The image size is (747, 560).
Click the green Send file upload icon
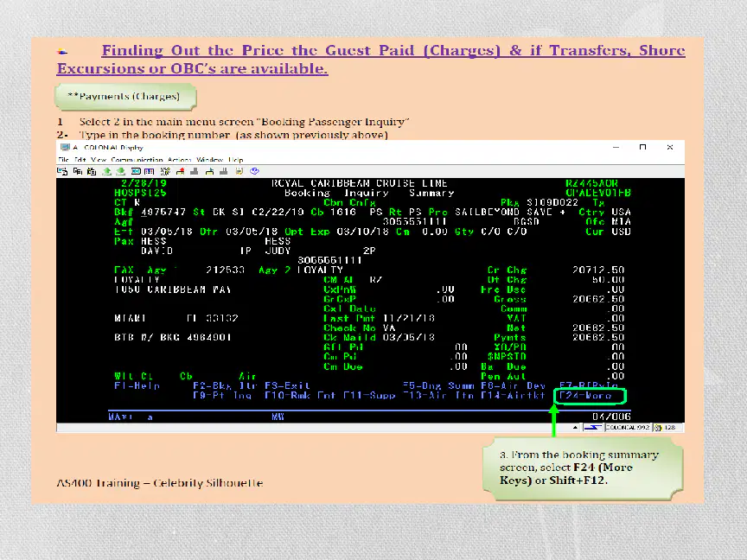[107, 171]
